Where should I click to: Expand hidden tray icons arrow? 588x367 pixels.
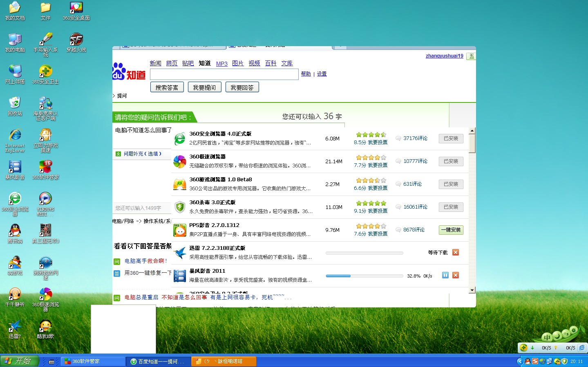[520, 361]
